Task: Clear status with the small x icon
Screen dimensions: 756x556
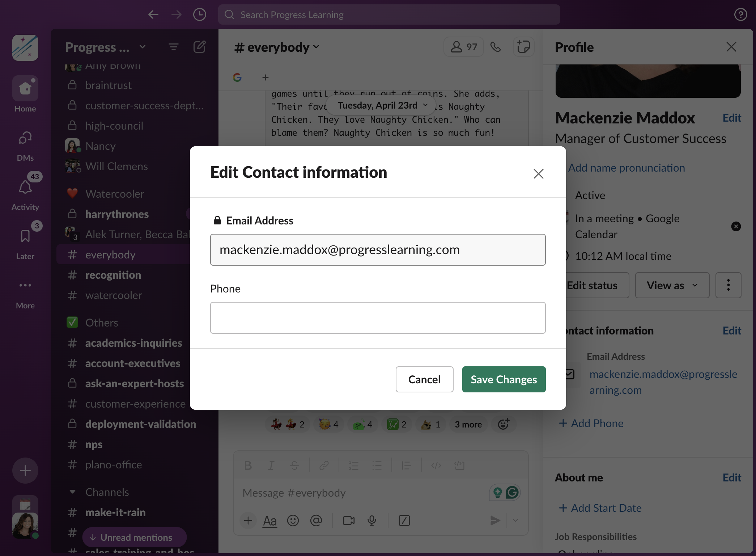Action: coord(736,226)
